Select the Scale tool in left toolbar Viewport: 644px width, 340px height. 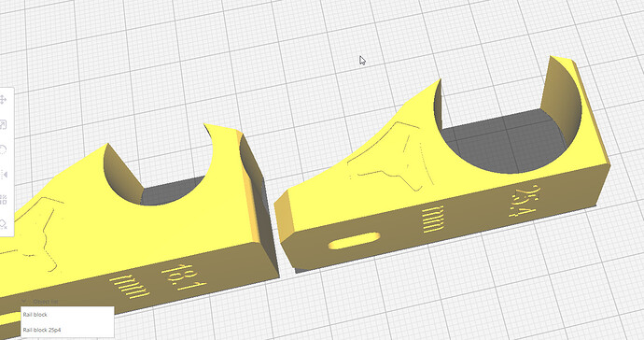[3, 124]
